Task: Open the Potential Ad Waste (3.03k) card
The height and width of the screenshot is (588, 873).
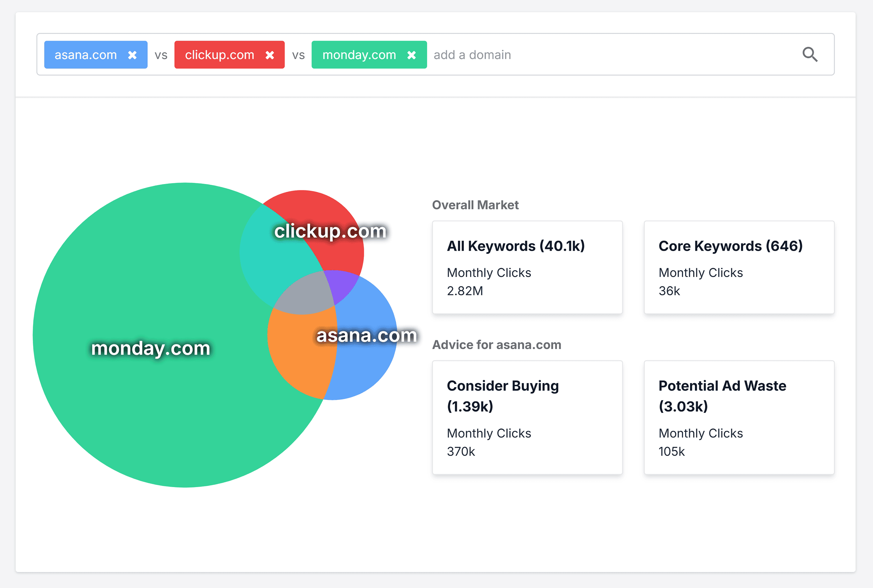Action: pos(738,417)
